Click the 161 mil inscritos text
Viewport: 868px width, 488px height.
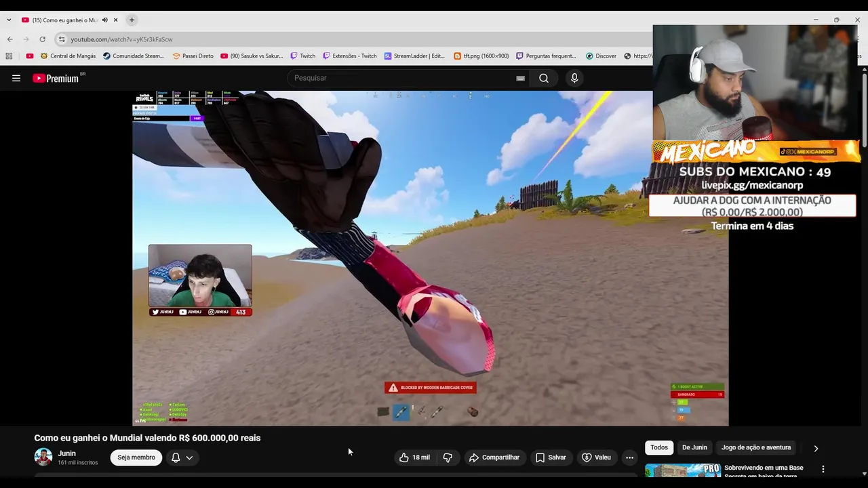pos(77,463)
